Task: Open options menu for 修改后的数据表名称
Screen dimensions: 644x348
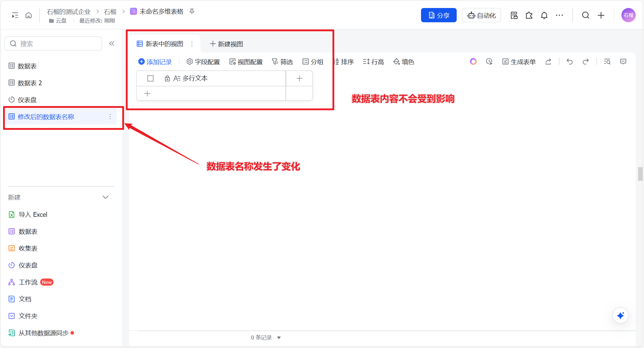Action: [110, 117]
